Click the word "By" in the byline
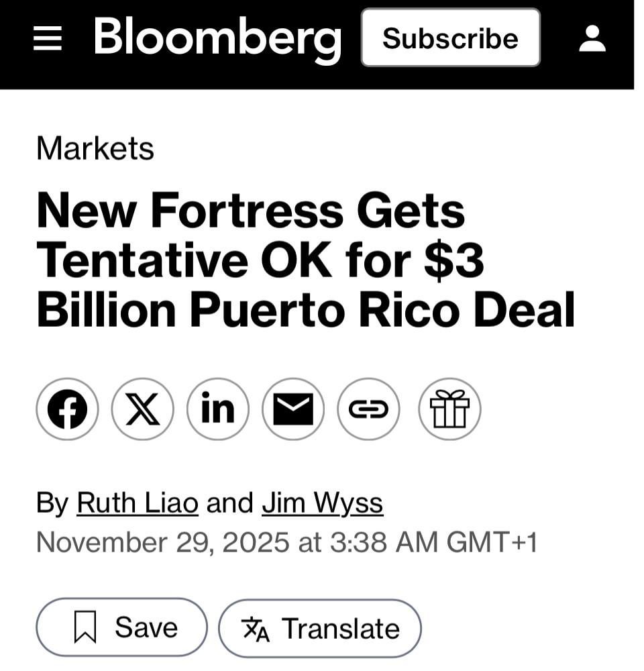This screenshot has width=644, height=671. pos(52,503)
